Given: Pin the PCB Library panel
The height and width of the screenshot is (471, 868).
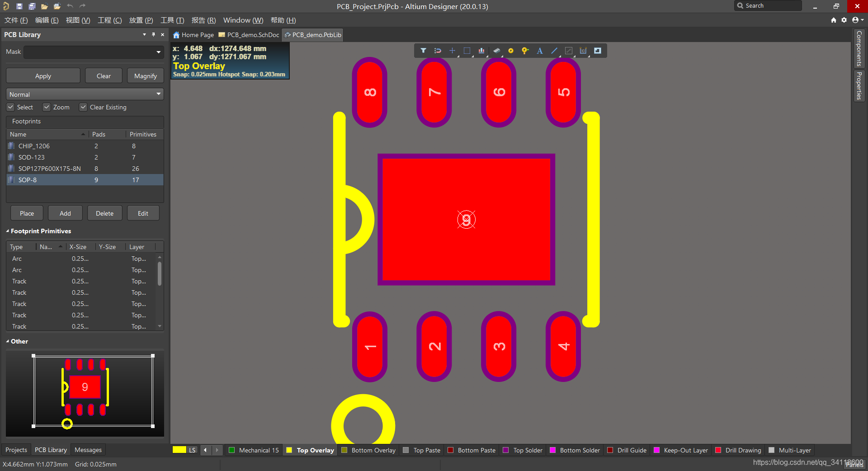Looking at the screenshot, I should 153,34.
